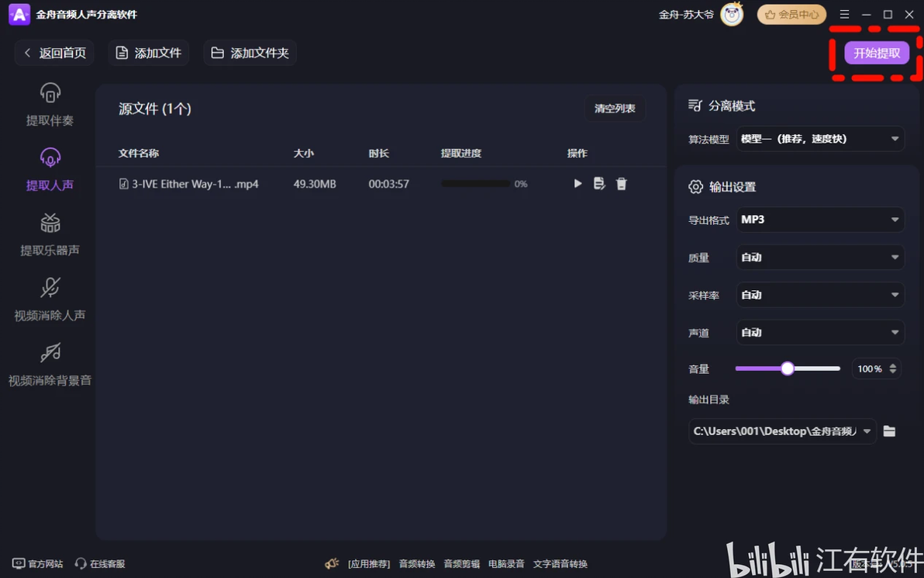Click the 输出目录 label
The image size is (924, 578).
click(x=709, y=400)
